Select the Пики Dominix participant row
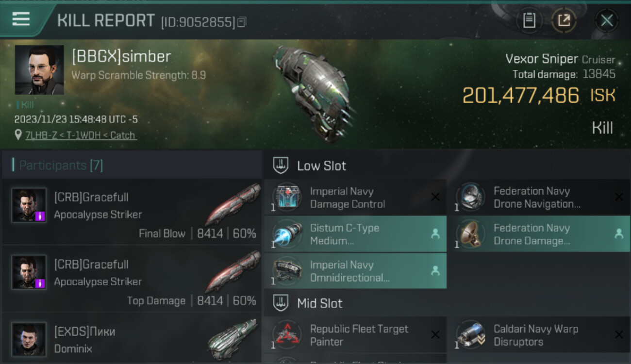631x364 pixels. tap(132, 339)
